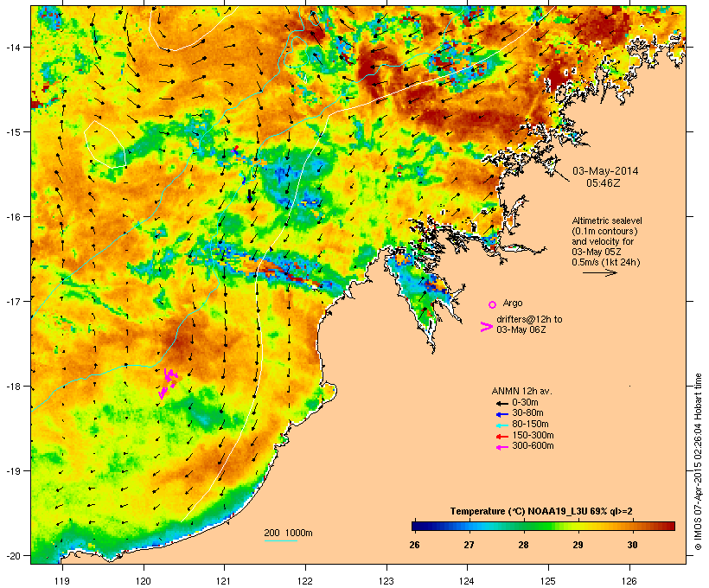Click the red 150-300m legend arrow
709x588 pixels.
(x=501, y=437)
